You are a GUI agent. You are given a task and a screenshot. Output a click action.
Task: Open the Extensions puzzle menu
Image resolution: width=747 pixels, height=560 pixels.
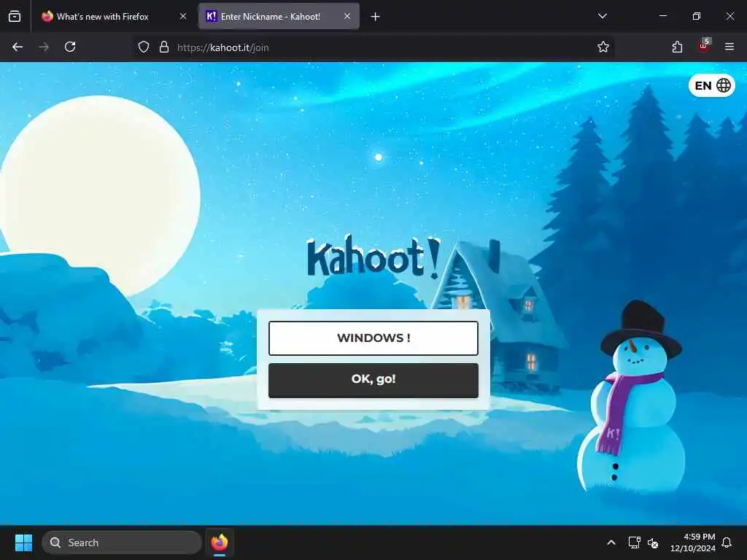(x=677, y=47)
